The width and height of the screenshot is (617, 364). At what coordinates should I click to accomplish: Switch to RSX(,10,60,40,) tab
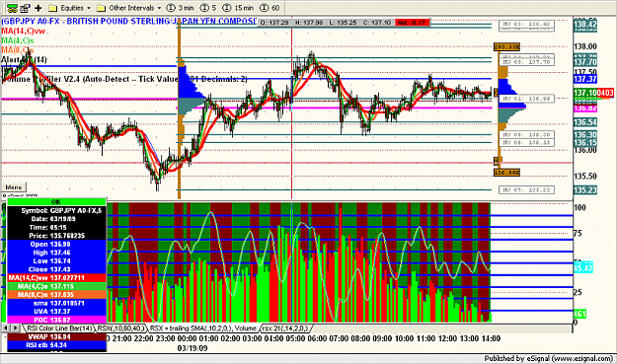(121, 328)
